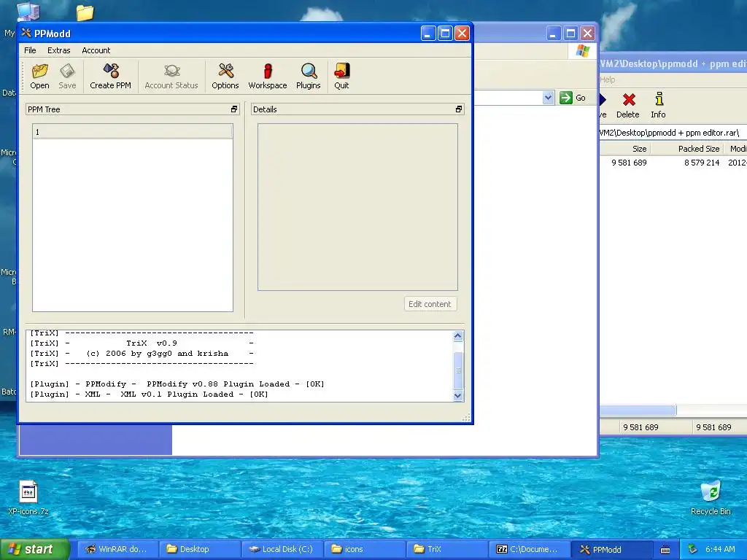Click the taskbar clock 6:44 AM

720,549
